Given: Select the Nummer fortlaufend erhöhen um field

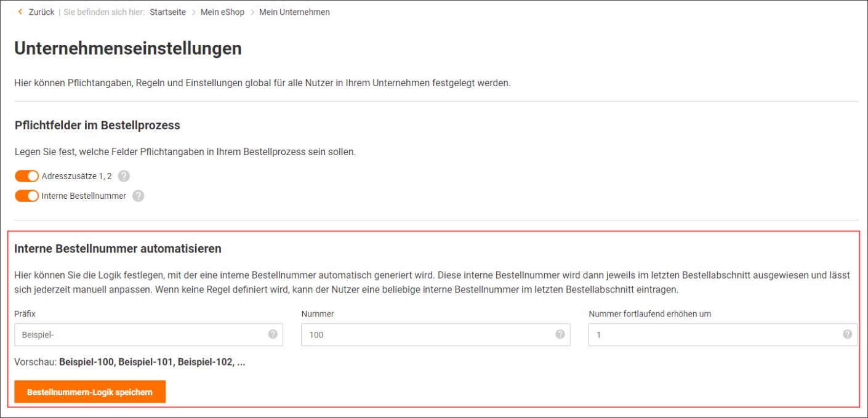Looking at the screenshot, I should 714,335.
